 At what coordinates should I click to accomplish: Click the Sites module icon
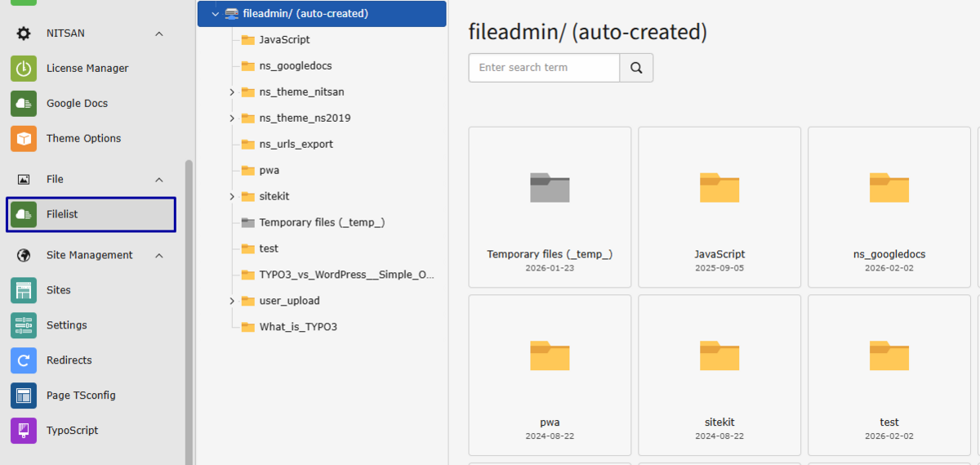coord(24,290)
